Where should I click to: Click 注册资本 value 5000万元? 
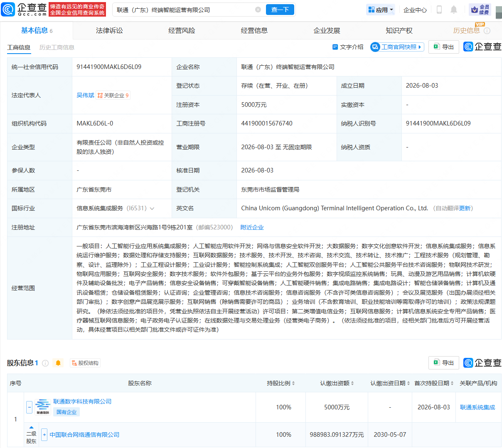254,105
